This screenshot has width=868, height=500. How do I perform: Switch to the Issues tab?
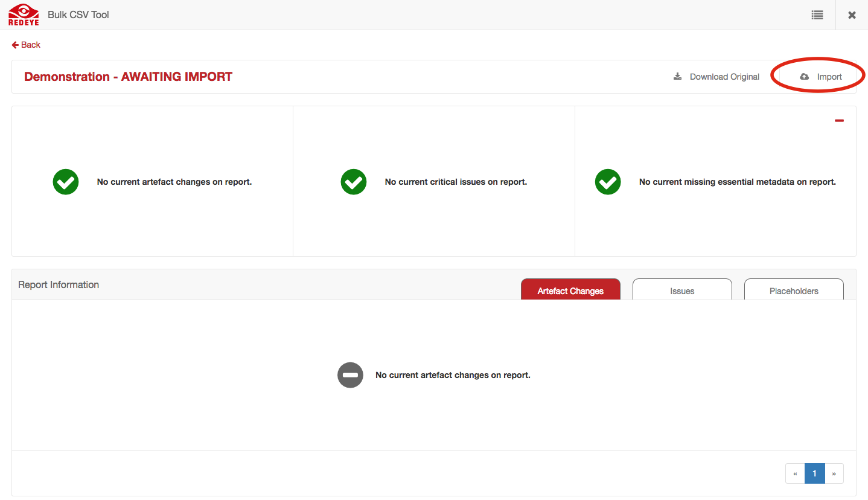[682, 290]
